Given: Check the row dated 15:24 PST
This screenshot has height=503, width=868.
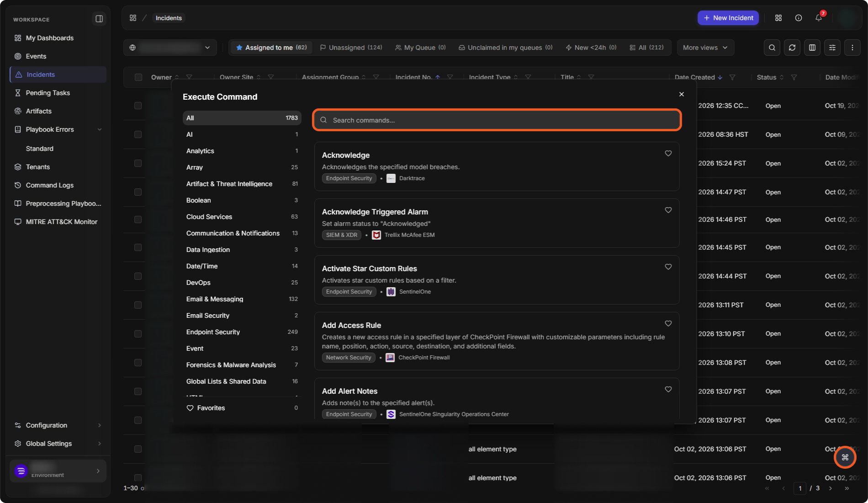Looking at the screenshot, I should (x=138, y=163).
